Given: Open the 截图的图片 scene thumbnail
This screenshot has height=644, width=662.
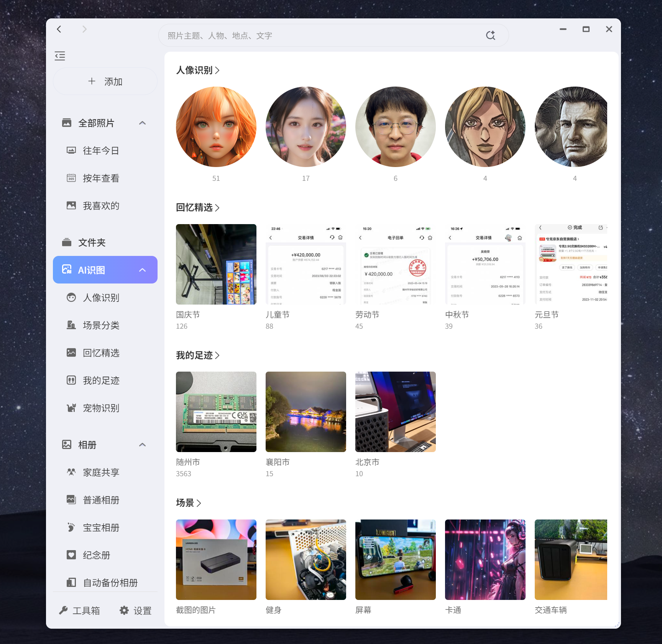Looking at the screenshot, I should click(216, 560).
